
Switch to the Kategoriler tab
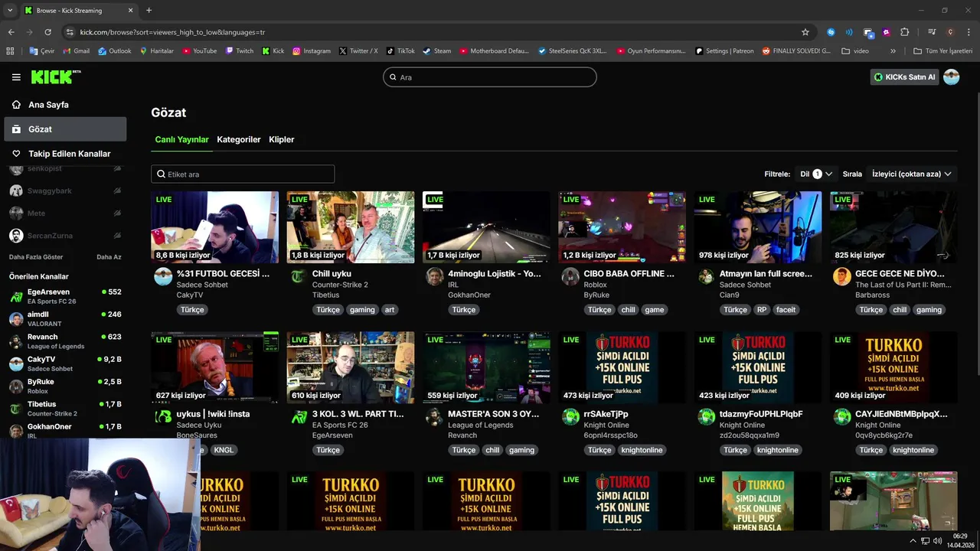tap(239, 139)
